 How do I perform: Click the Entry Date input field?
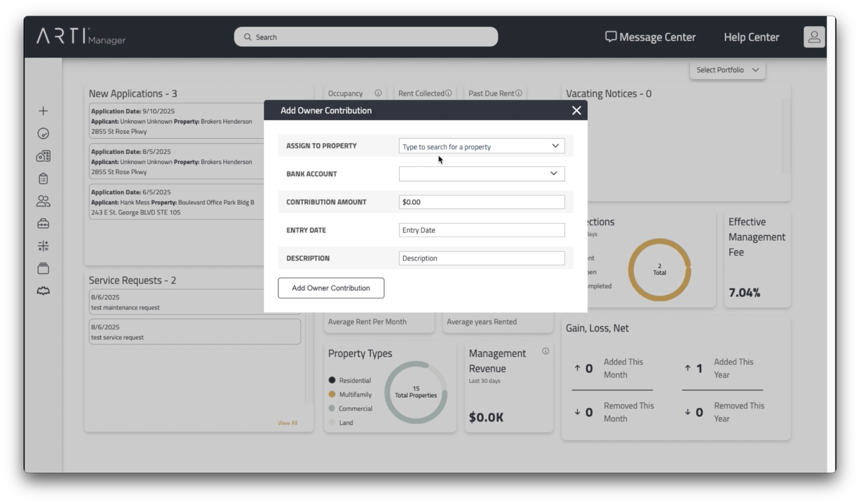[x=481, y=230]
